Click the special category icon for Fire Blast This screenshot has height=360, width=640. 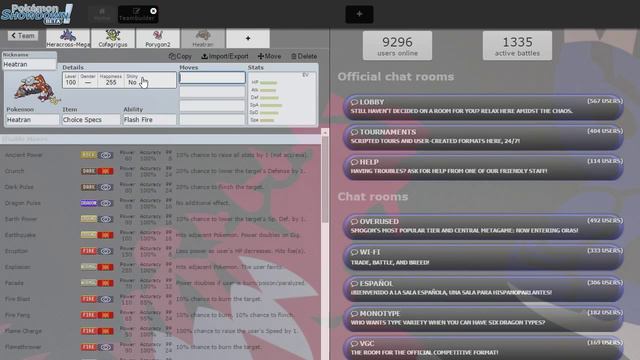pyautogui.click(x=106, y=299)
